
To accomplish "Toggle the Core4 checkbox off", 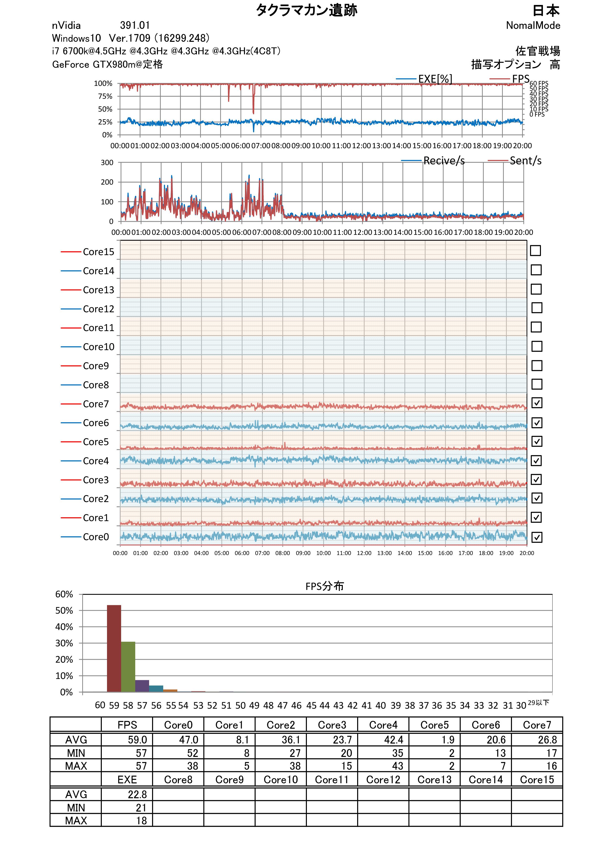I will [x=536, y=460].
